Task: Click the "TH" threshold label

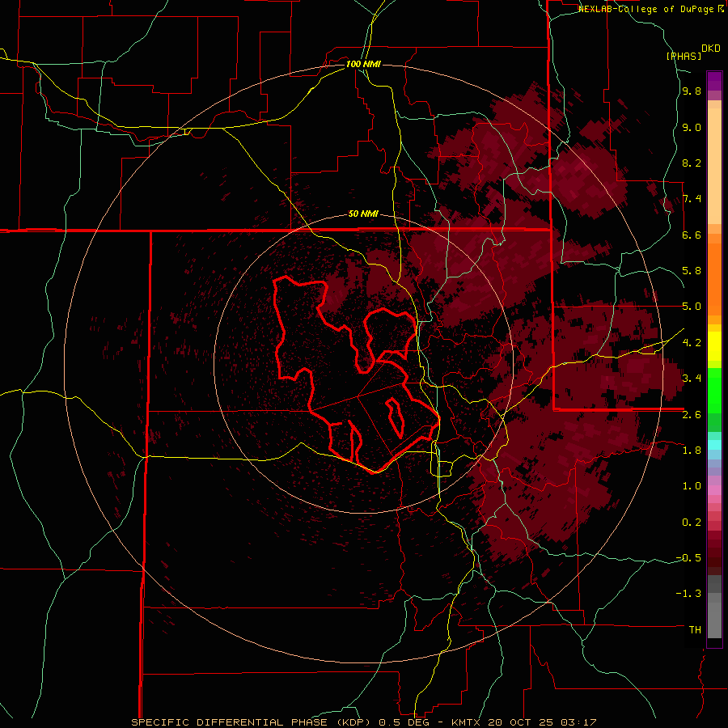Action: point(695,630)
